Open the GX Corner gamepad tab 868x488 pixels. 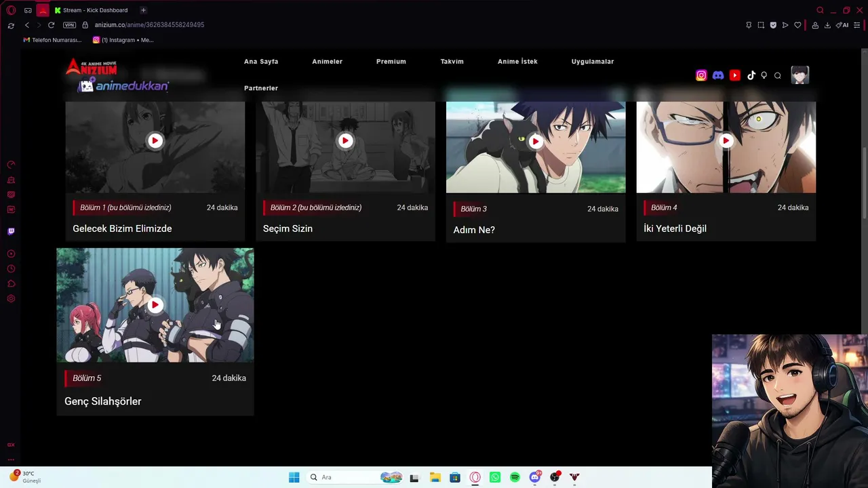pyautogui.click(x=28, y=10)
